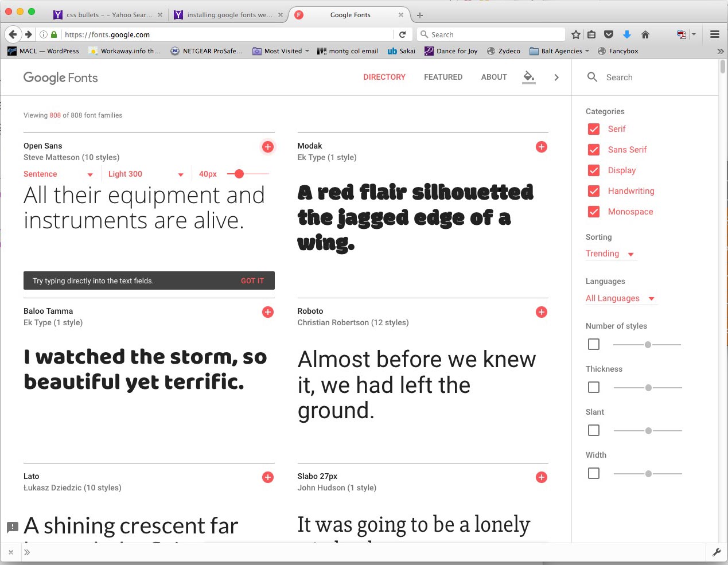The width and height of the screenshot is (728, 565).
Task: Uncheck the Handwriting category checkbox
Action: pos(594,191)
